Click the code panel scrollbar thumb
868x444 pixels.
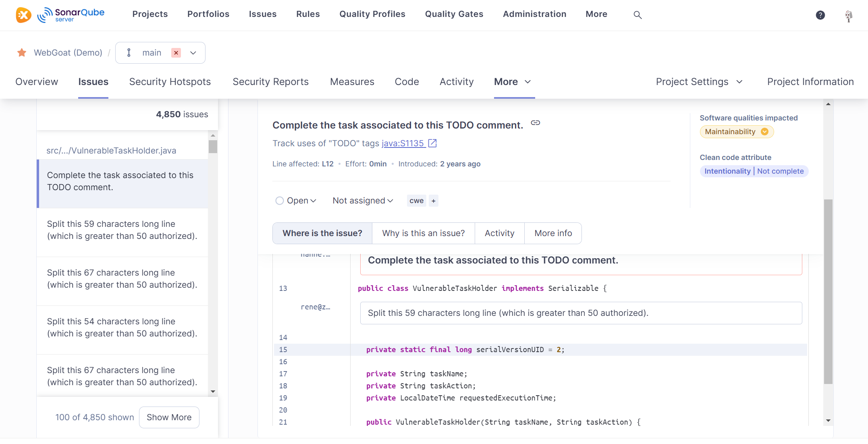[x=828, y=292]
